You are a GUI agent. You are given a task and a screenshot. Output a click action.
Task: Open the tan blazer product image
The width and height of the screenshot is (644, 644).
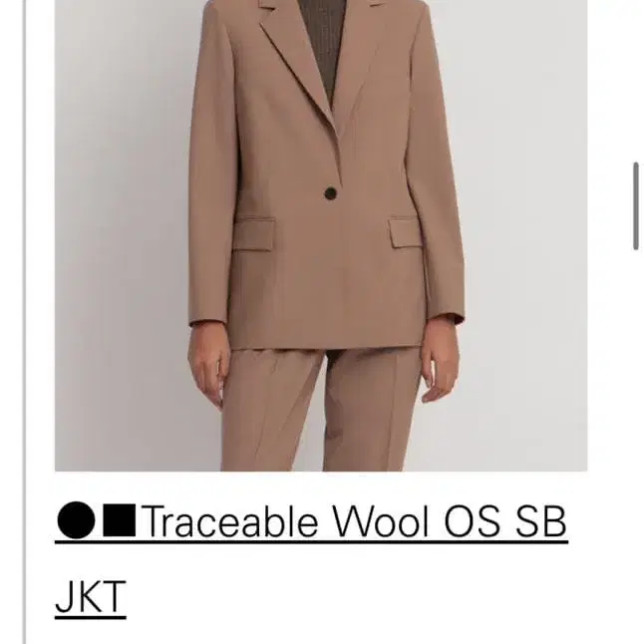point(321,235)
